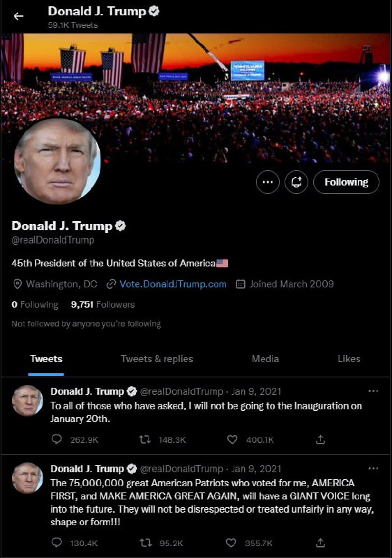Toggle the Following button

(x=346, y=182)
